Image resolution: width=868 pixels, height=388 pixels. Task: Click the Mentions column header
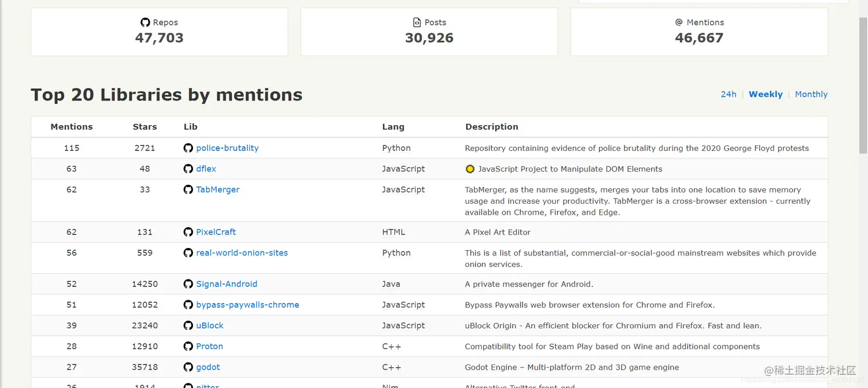click(72, 127)
